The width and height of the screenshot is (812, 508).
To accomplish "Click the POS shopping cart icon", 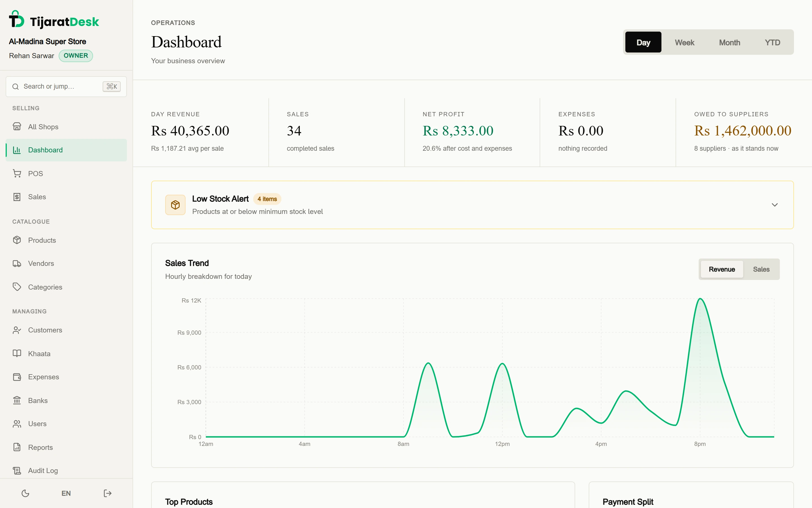I will pyautogui.click(x=17, y=173).
